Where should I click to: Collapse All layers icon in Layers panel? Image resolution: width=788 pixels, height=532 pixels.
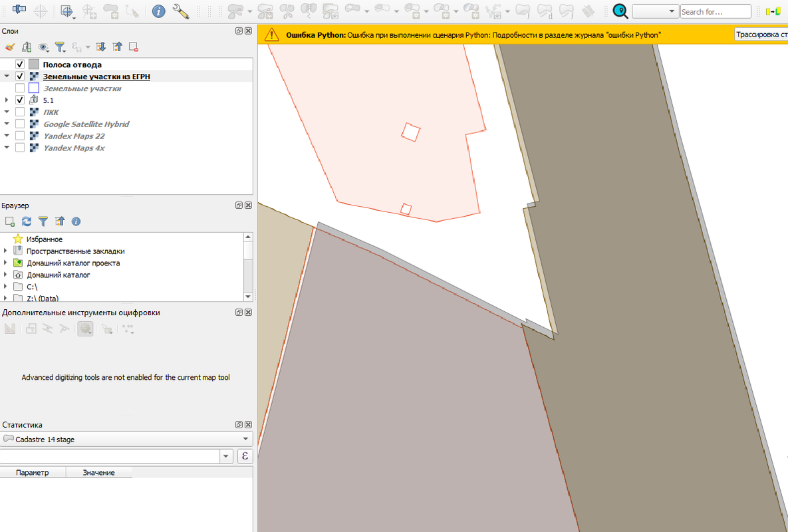(117, 47)
